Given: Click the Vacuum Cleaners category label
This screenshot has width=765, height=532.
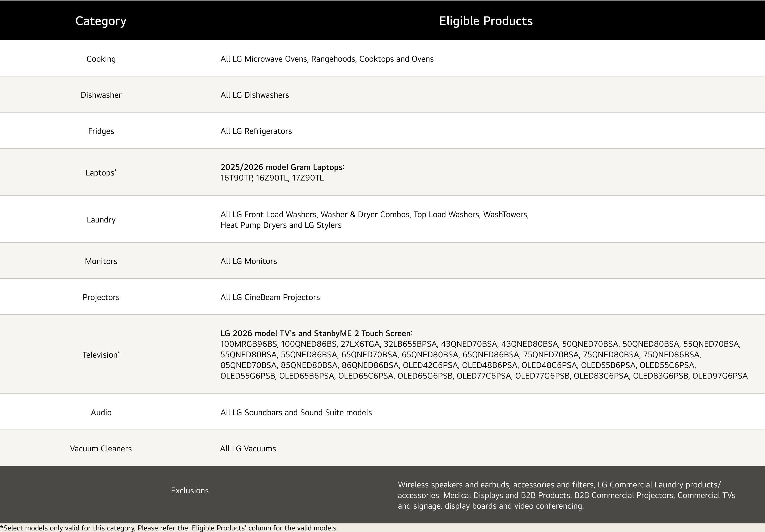Looking at the screenshot, I should click(101, 449).
